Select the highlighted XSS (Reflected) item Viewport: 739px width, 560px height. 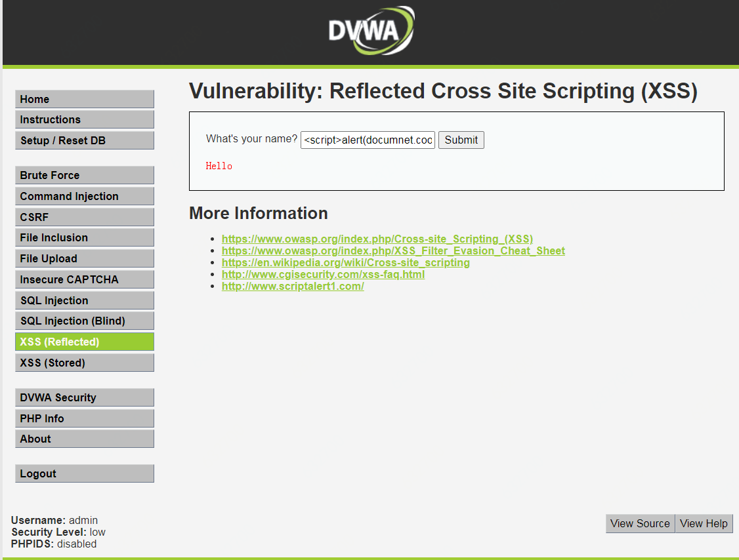click(x=85, y=342)
